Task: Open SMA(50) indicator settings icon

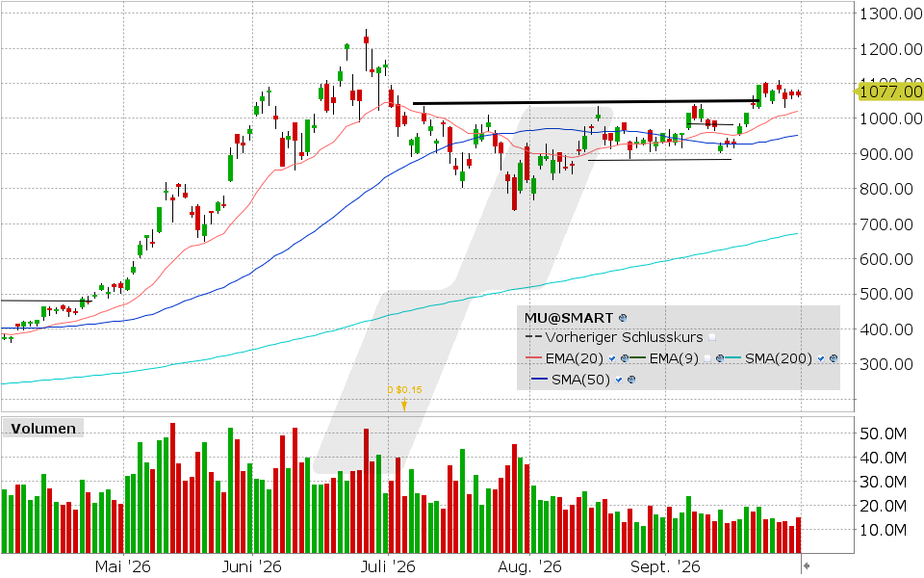Action: pos(631,380)
